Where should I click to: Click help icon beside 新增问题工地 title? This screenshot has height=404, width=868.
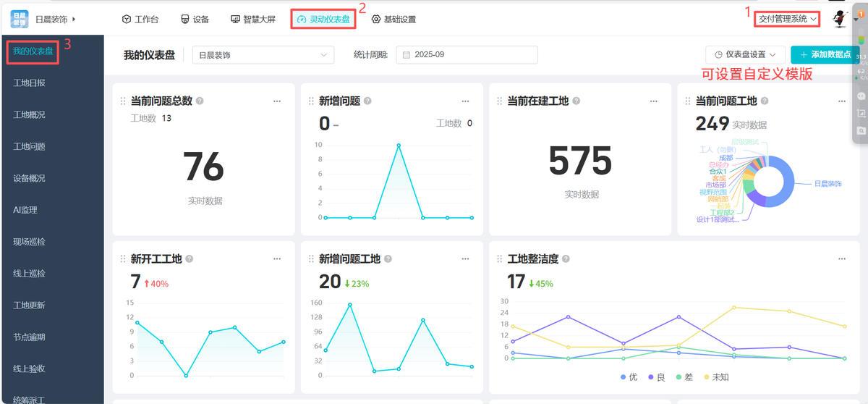click(388, 259)
